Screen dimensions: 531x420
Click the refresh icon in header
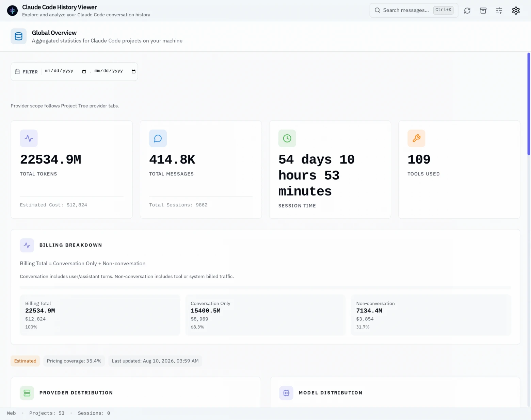(x=467, y=11)
